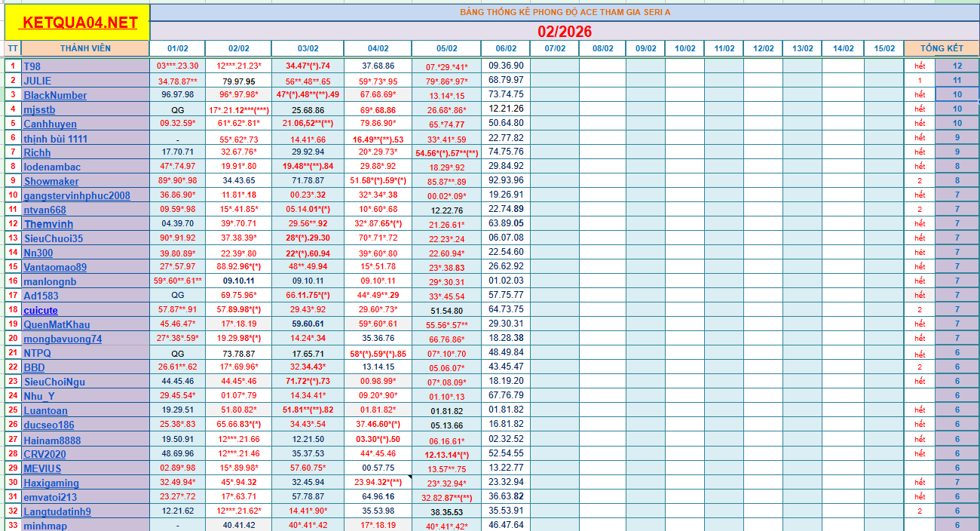Click the Haxigaming member link

[x=51, y=483]
